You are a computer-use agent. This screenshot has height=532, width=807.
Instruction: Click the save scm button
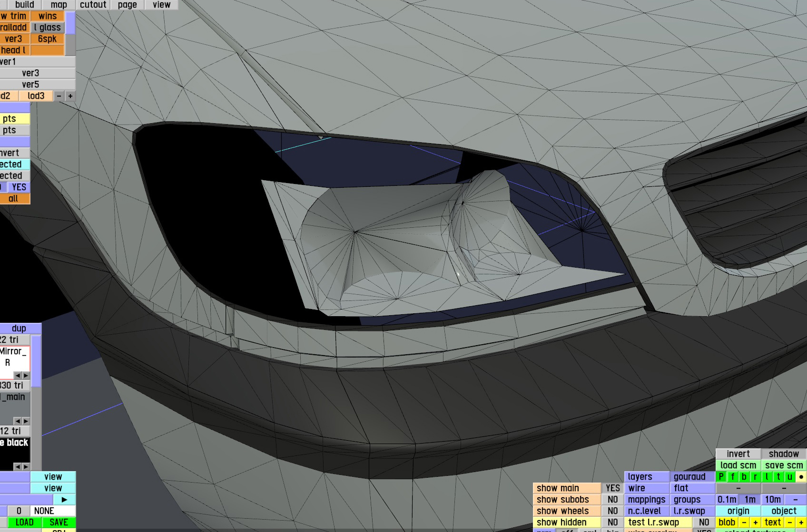click(x=784, y=465)
